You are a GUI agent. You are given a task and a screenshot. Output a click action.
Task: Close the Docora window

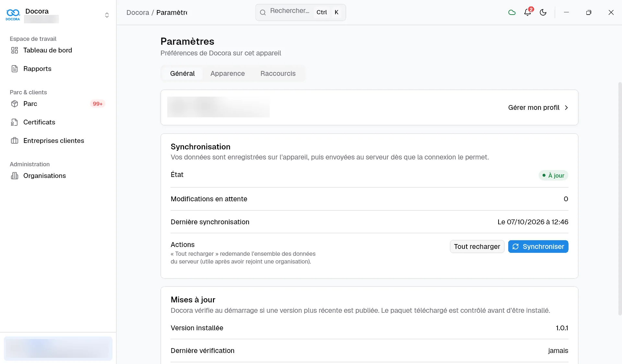[x=611, y=12]
